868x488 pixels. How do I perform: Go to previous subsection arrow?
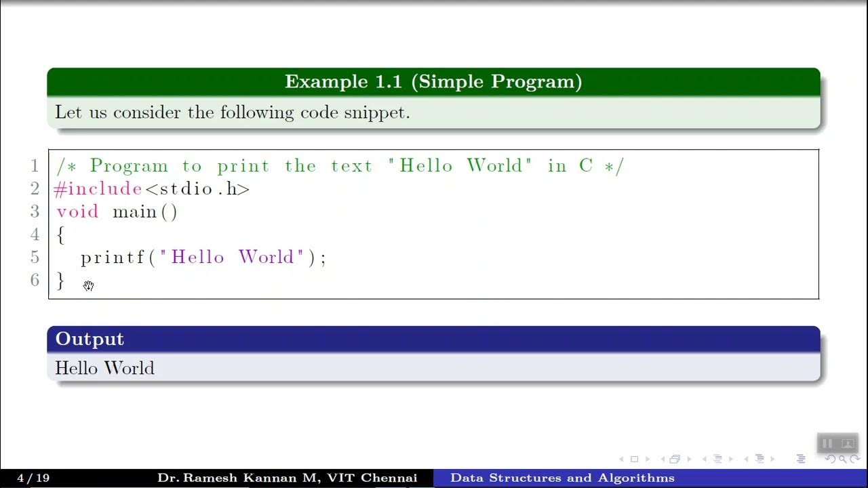tap(705, 459)
